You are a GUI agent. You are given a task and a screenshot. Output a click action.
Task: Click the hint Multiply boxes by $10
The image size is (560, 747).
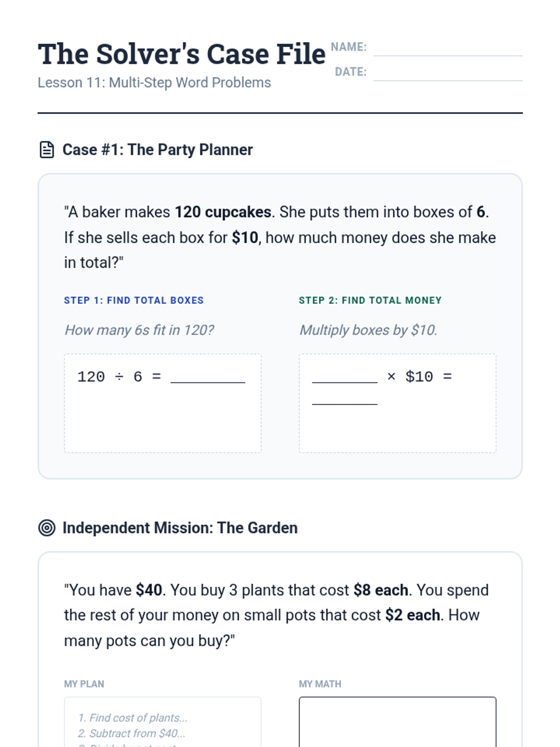[368, 330]
